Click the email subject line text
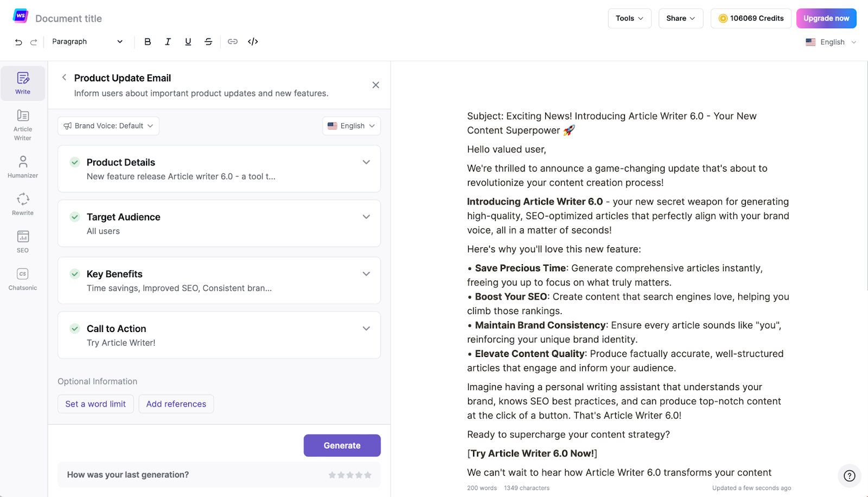 [612, 123]
